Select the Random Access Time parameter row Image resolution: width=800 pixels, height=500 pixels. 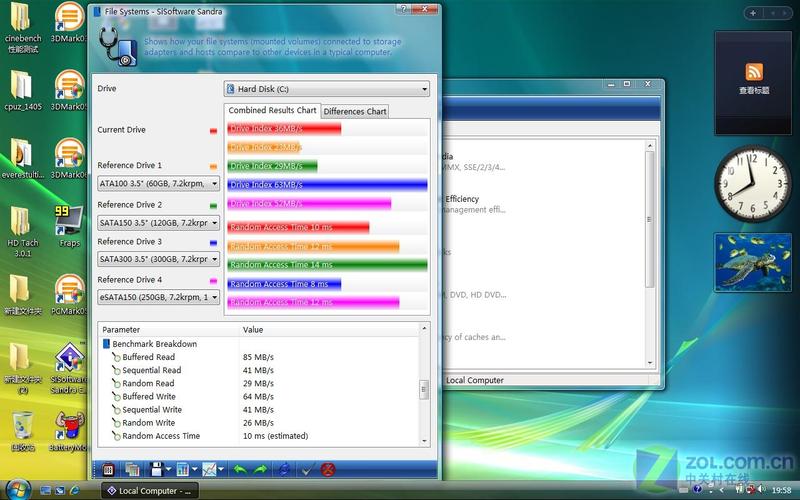point(260,436)
